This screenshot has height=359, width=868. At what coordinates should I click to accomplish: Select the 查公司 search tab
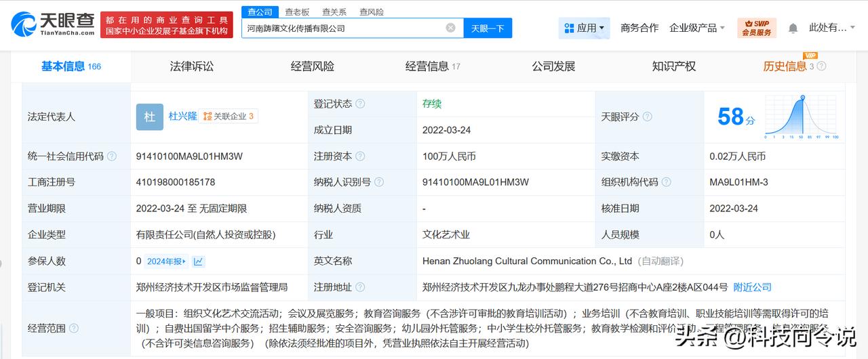click(260, 12)
